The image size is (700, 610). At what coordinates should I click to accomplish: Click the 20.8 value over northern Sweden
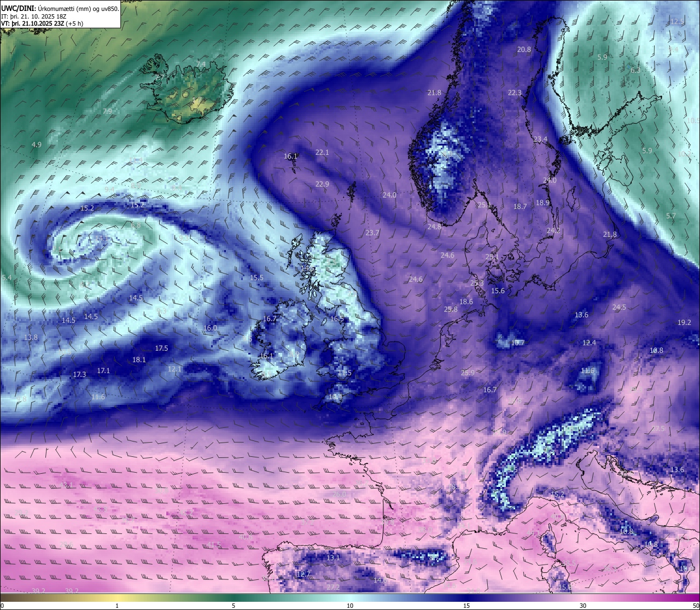(524, 49)
